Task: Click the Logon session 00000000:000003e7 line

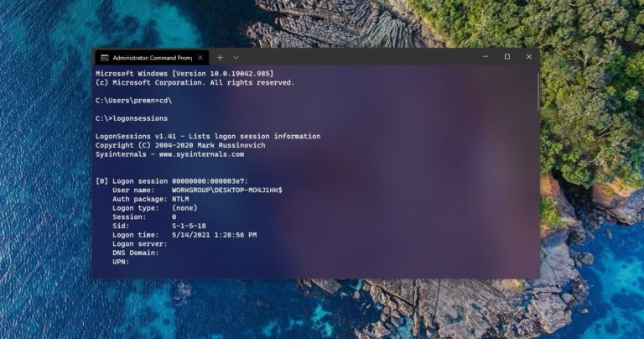Action: (172, 181)
